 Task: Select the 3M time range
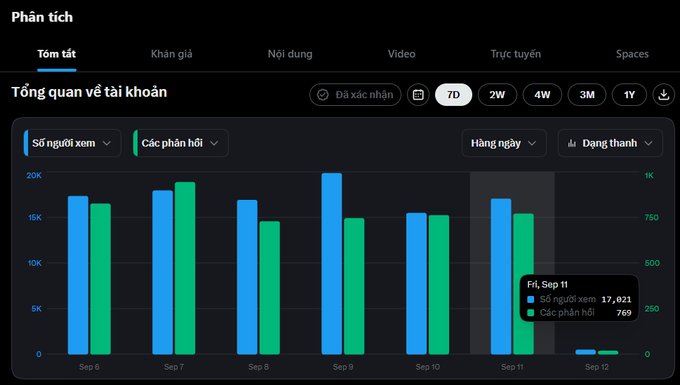click(x=587, y=95)
